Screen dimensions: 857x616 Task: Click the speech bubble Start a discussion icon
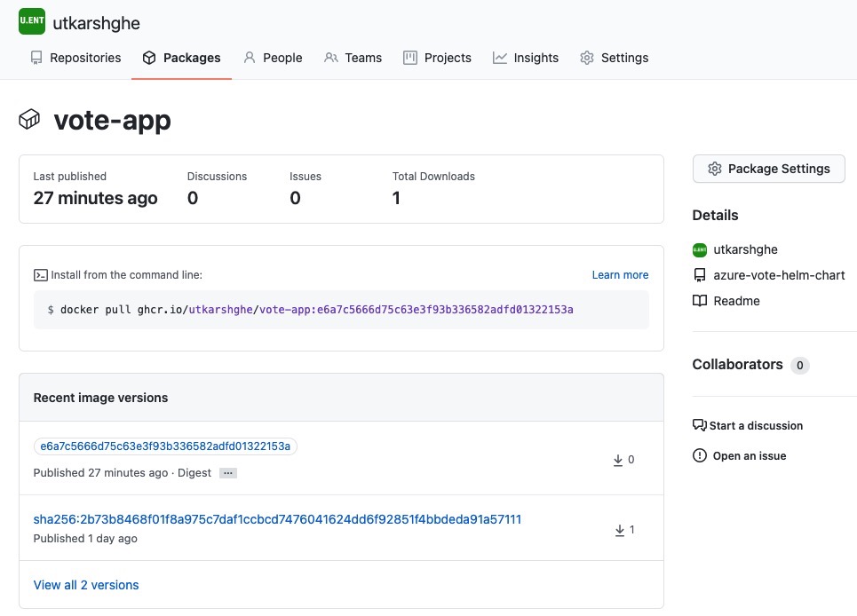(700, 425)
